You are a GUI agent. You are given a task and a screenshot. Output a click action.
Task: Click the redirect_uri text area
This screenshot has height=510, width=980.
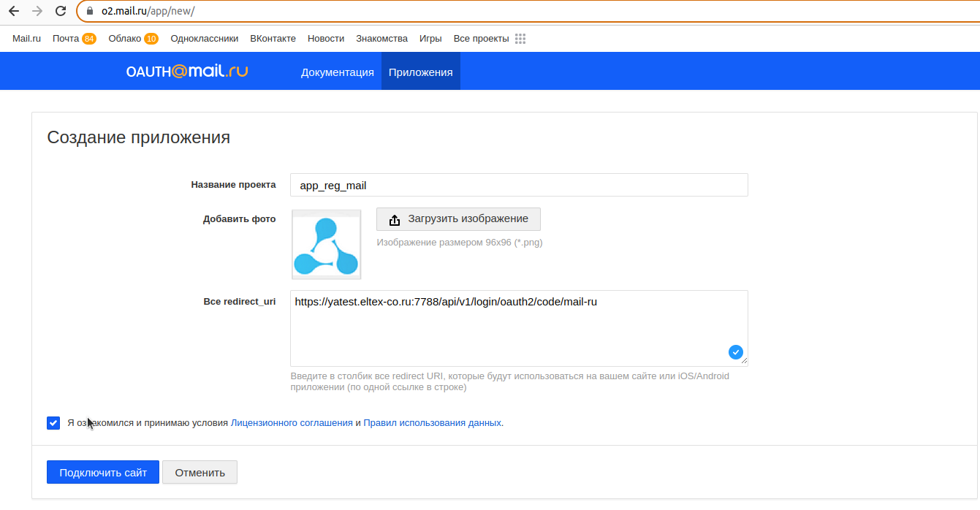(x=519, y=328)
